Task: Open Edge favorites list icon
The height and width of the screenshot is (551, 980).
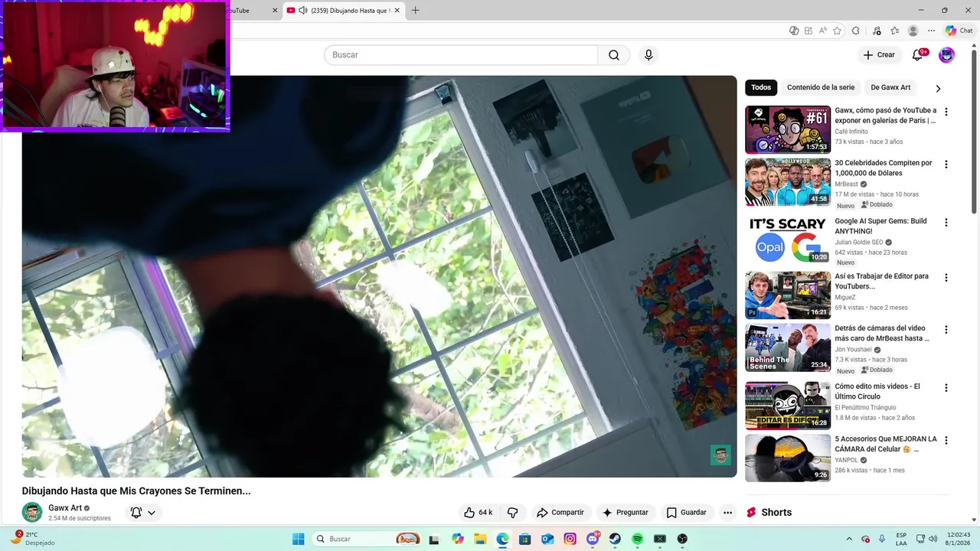Action: (x=894, y=31)
